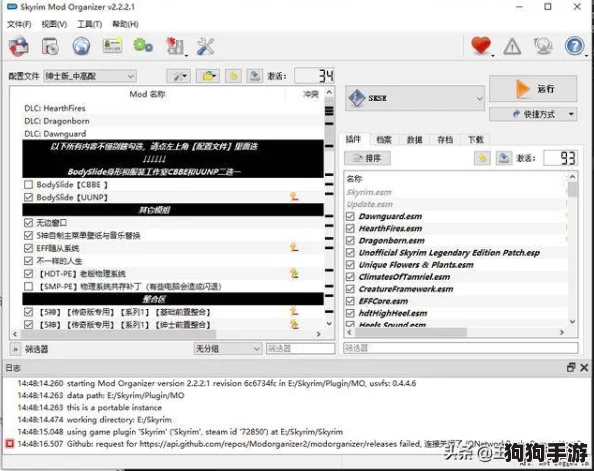Click the Mod 名称 column header

pos(147,94)
